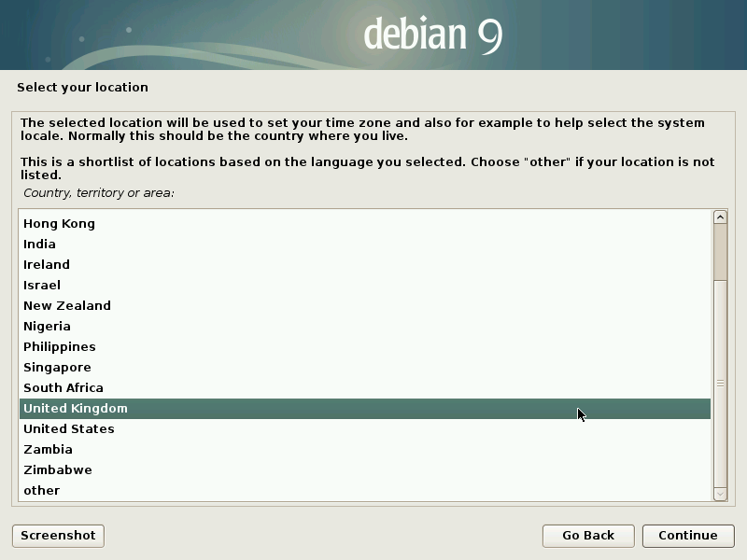Pick Zimbabwe in the country list
The height and width of the screenshot is (560, 747).
(x=365, y=470)
